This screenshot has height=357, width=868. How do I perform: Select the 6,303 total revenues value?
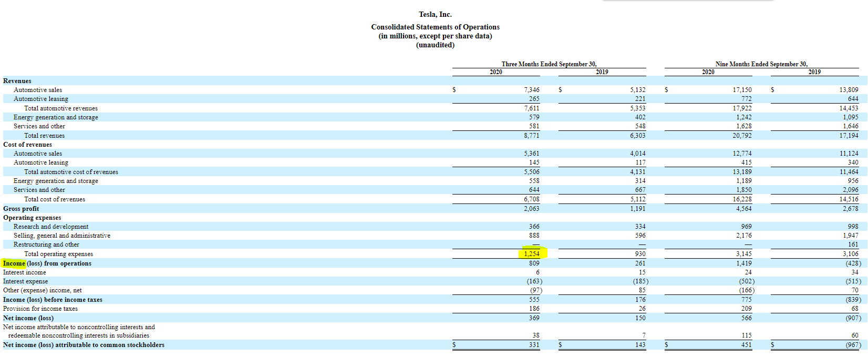[x=638, y=136]
